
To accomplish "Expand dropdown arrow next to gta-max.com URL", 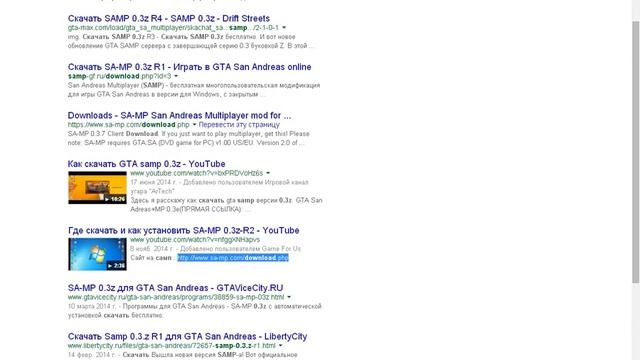I will (x=284, y=28).
